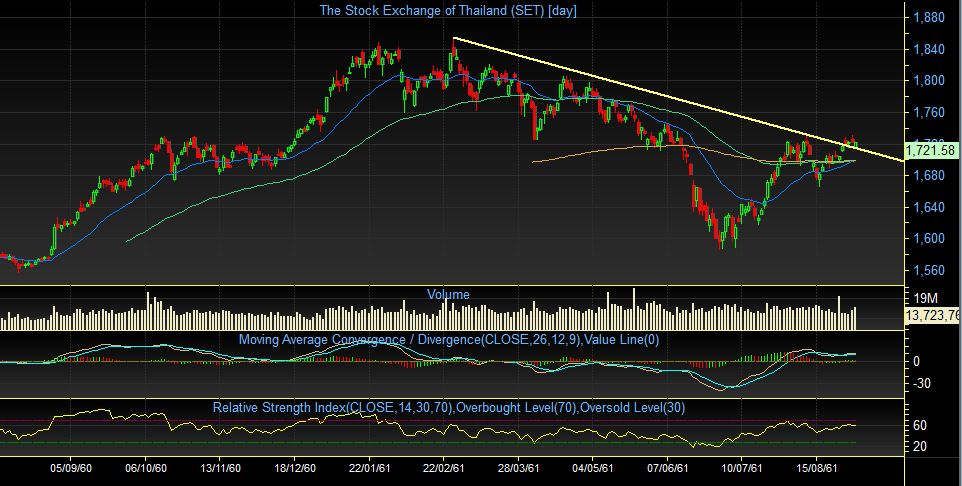Click the Relative Strength Index title text
Screen dimensions: 962x486
coord(448,407)
